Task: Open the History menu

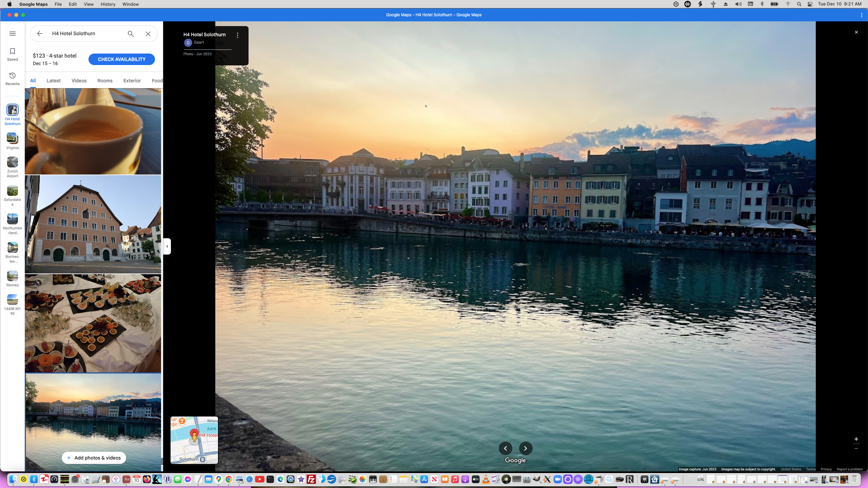Action: point(108,4)
